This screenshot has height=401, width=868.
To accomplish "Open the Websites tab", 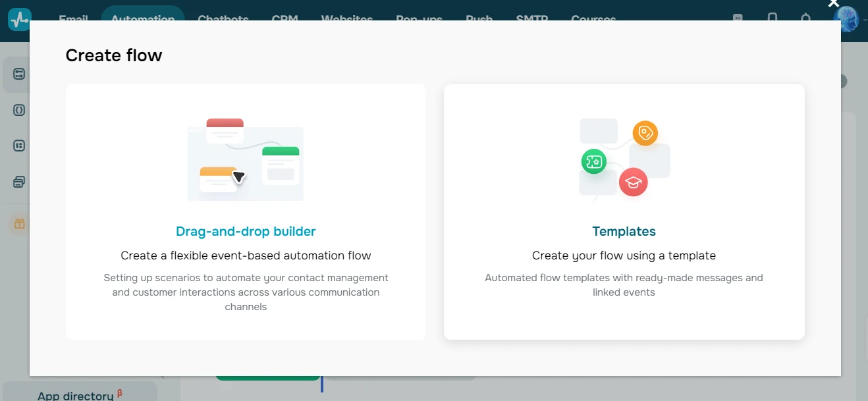I will click(x=348, y=19).
